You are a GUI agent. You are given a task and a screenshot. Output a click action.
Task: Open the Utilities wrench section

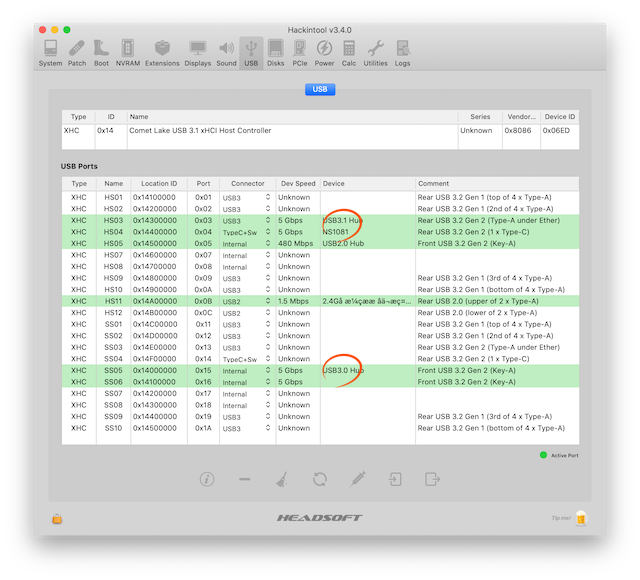376,53
